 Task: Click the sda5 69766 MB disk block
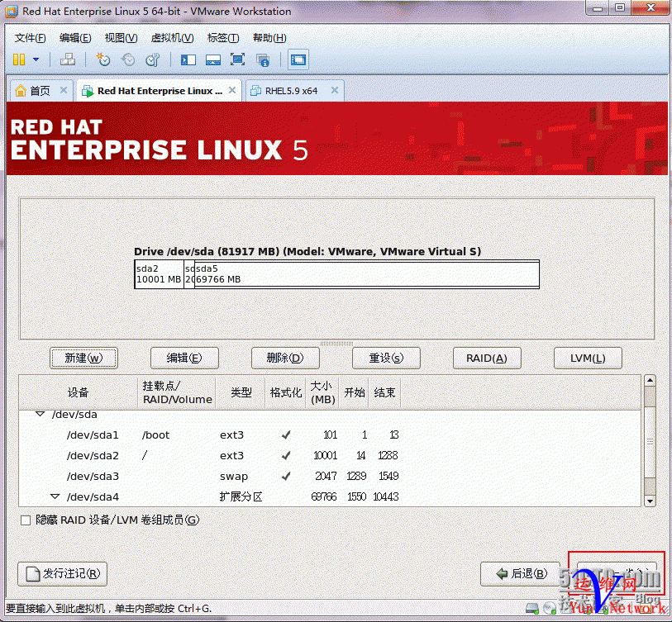pos(366,274)
